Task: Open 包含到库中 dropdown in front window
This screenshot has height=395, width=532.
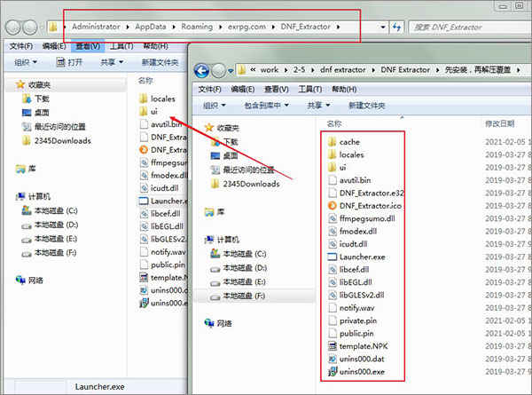Action: pos(266,106)
